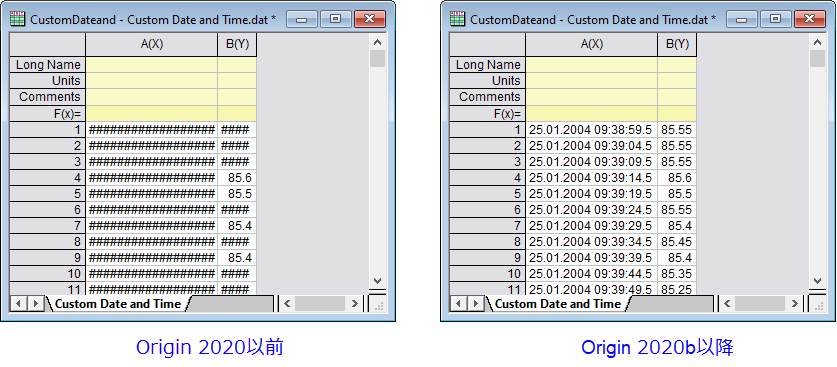The image size is (837, 367).
Task: Click cell 85.5 in left window row 5
Action: click(x=237, y=194)
